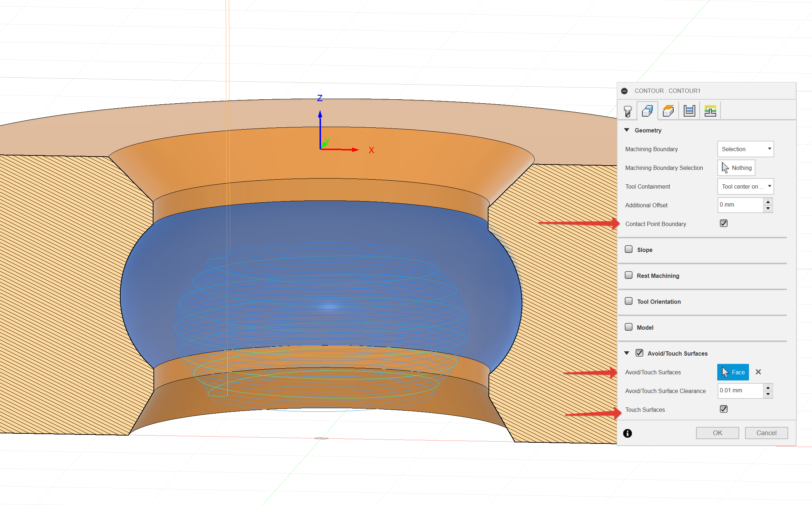Screen dimensions: 812x505
Task: Open the Tool tab icon
Action: tap(627, 111)
